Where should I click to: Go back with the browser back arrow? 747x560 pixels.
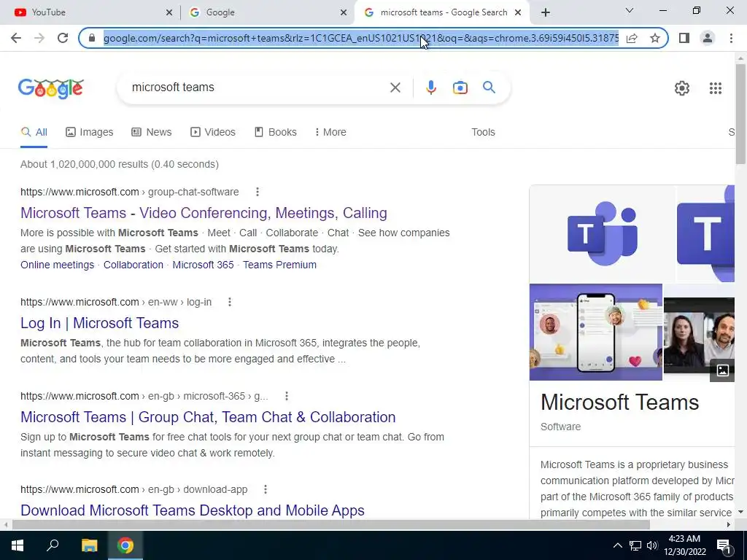16,38
